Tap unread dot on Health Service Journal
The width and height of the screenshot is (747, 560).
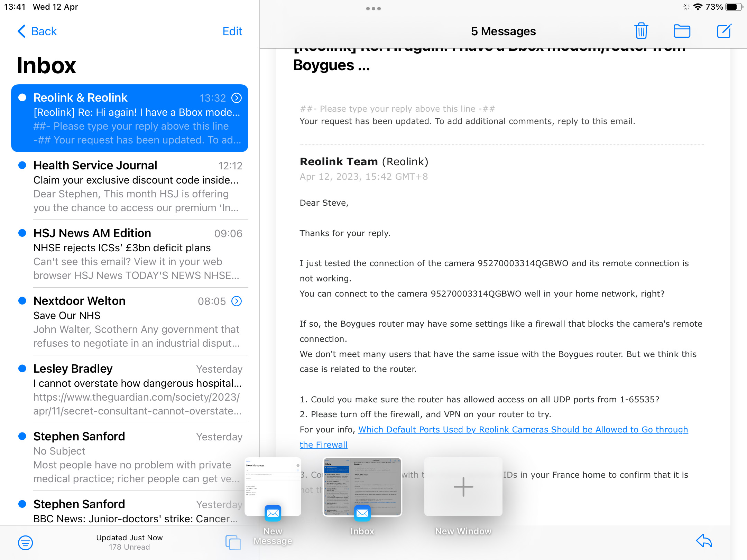(22, 165)
